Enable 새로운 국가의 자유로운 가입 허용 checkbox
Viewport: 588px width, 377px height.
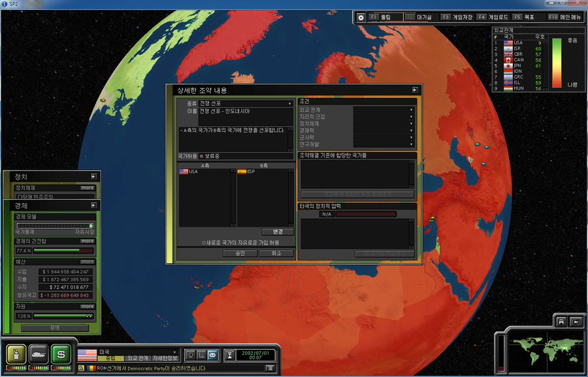pos(203,242)
